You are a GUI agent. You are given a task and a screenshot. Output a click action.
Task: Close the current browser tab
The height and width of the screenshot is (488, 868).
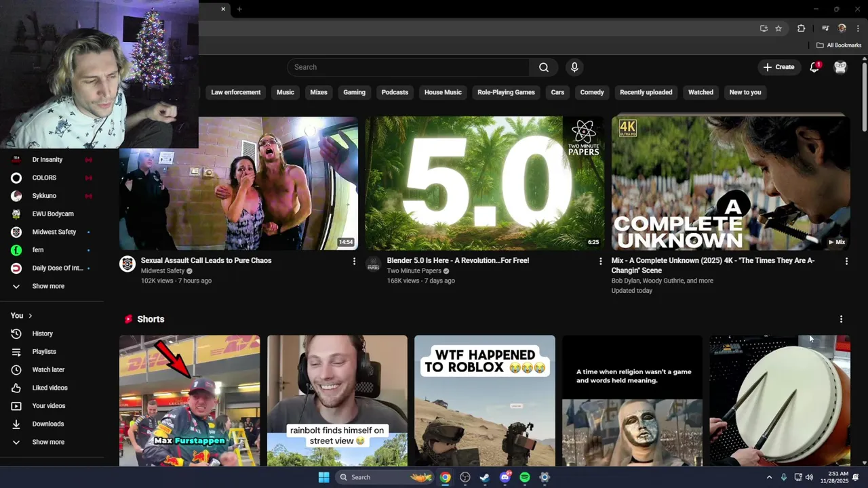pos(223,9)
